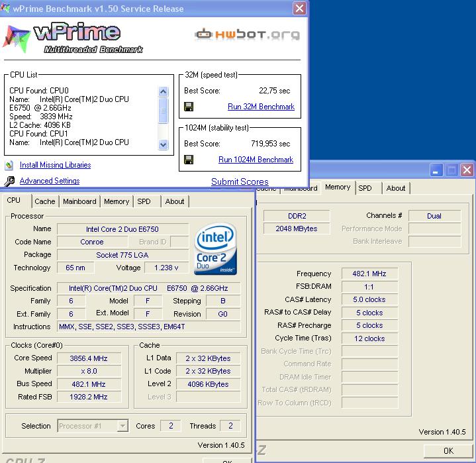Click the Package value 'Socket 775 LGA'
The width and height of the screenshot is (476, 463).
point(122,255)
